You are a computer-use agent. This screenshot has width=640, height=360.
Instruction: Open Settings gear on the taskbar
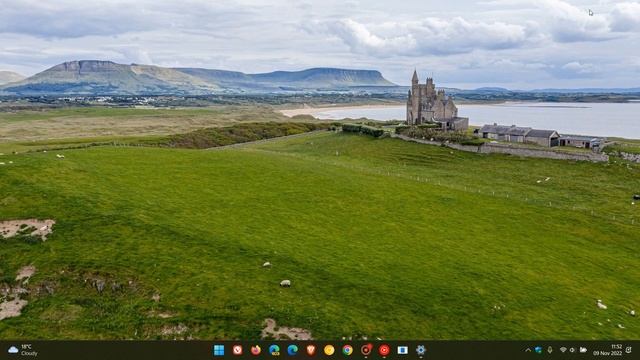421,350
